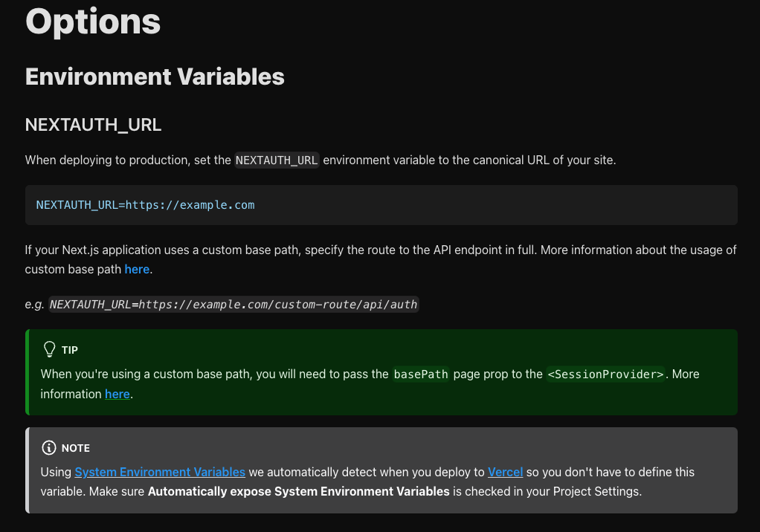Click the custom-route/api/auth example code
This screenshot has height=532, width=760.
(x=234, y=305)
